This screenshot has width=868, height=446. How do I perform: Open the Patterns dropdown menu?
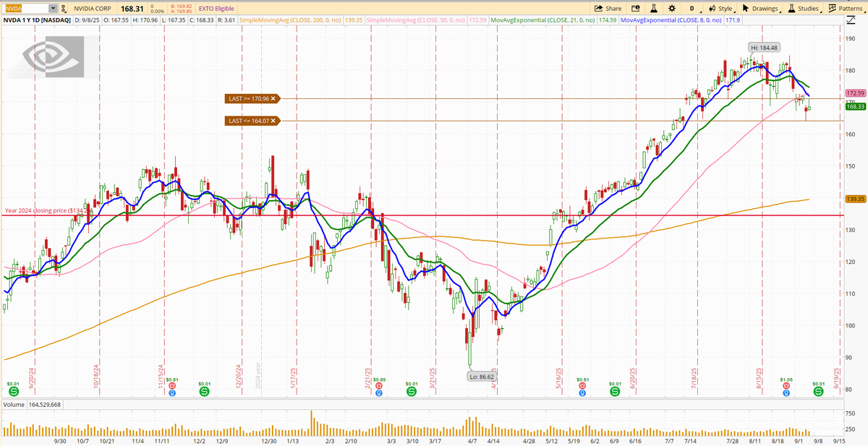coord(848,9)
